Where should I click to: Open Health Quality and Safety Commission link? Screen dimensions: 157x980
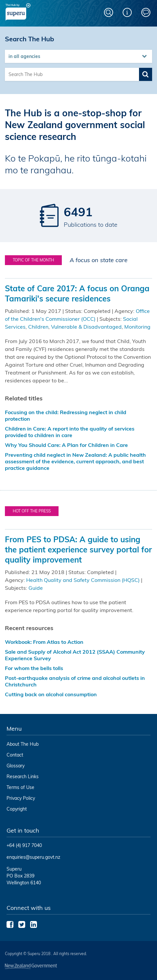pos(83,580)
